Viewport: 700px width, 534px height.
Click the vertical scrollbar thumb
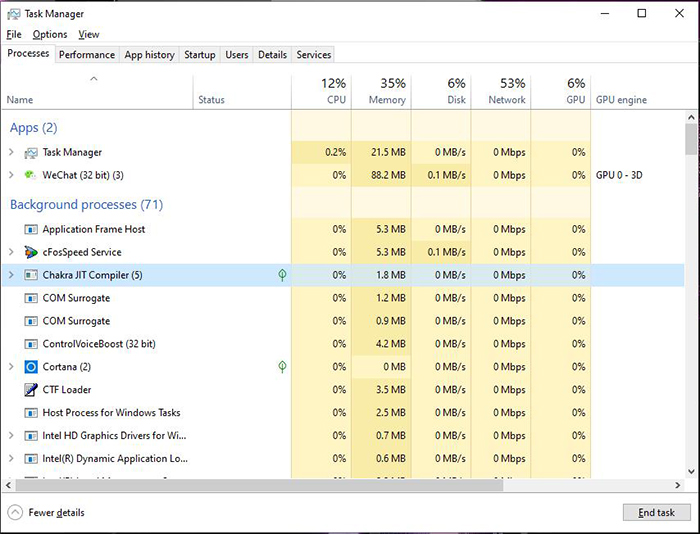point(691,137)
